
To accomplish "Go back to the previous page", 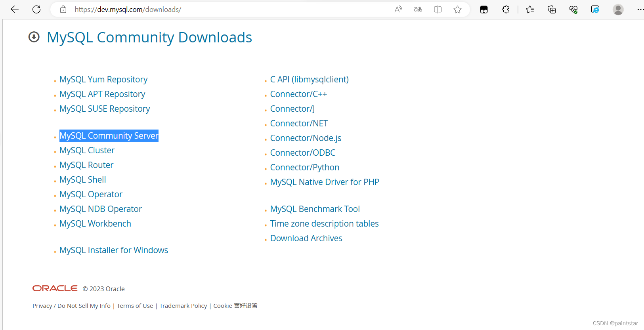I will pyautogui.click(x=15, y=9).
